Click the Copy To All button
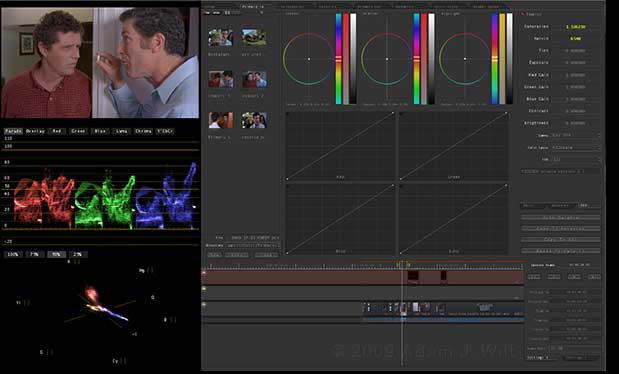 pyautogui.click(x=561, y=239)
